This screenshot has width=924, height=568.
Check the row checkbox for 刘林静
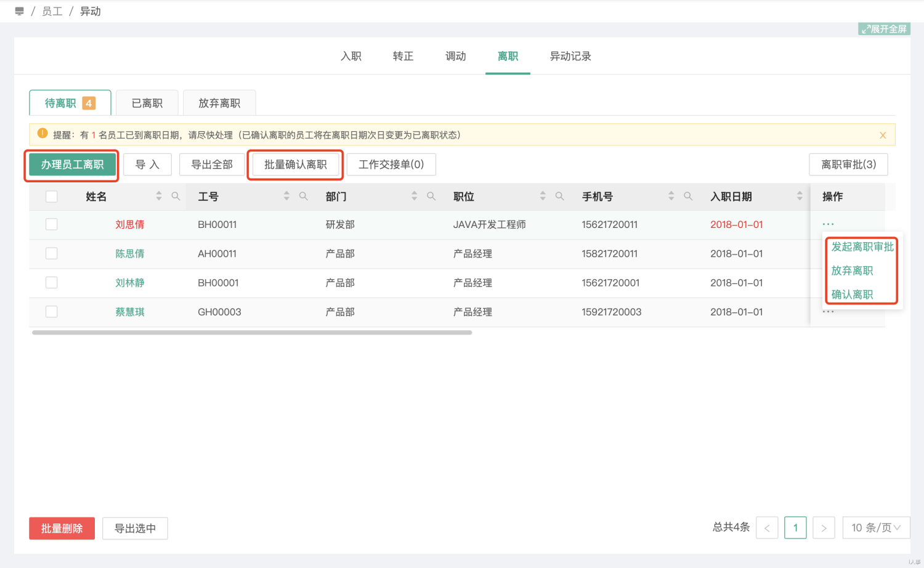tap(52, 283)
